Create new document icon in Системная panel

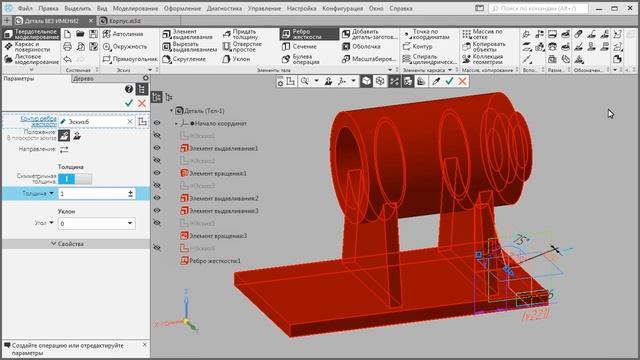pos(67,34)
